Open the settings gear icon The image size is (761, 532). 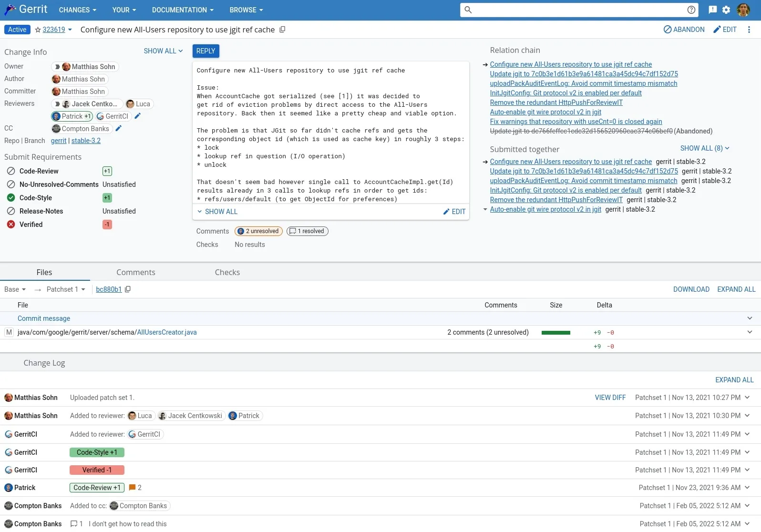726,10
